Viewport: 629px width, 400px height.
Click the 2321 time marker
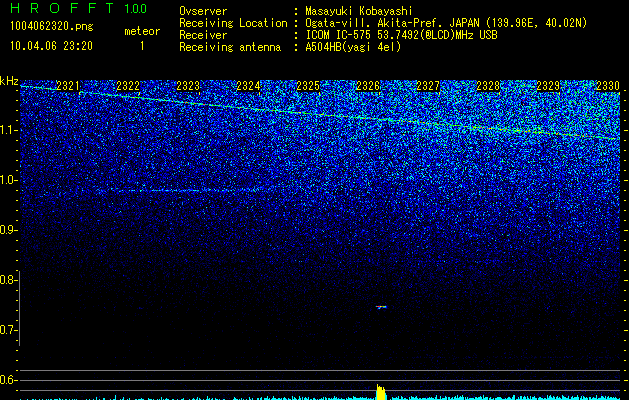pos(68,86)
